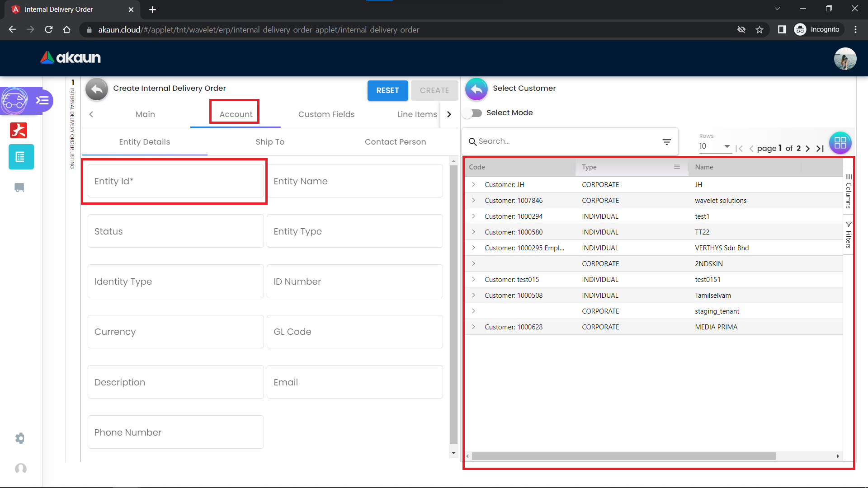Toggle the Select Mode switch
This screenshot has width=868, height=488.
point(473,113)
